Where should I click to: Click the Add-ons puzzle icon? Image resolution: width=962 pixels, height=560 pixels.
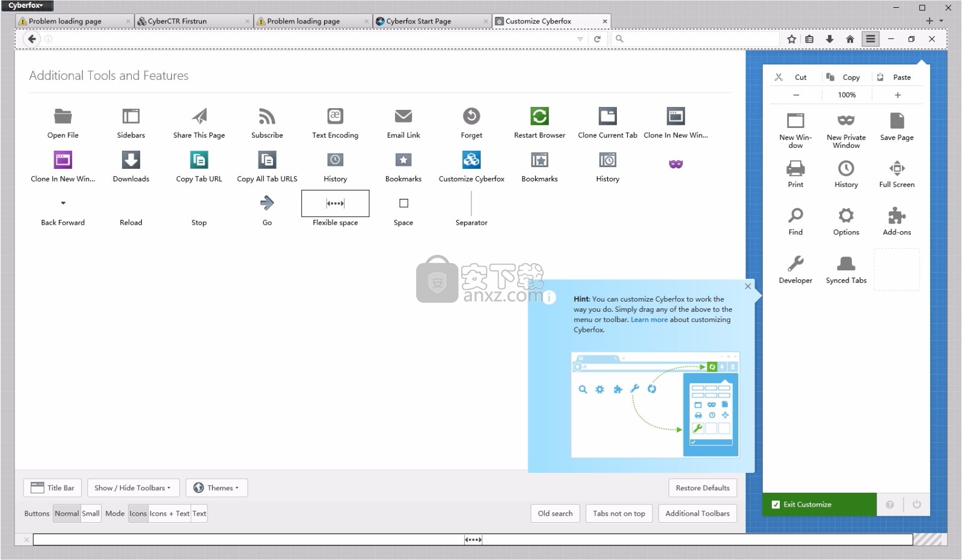click(x=896, y=216)
